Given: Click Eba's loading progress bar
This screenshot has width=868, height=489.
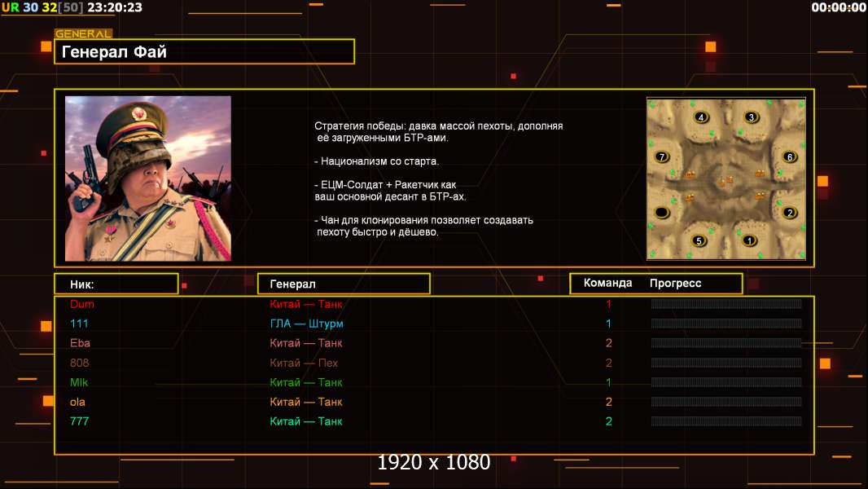Looking at the screenshot, I should coord(726,343).
